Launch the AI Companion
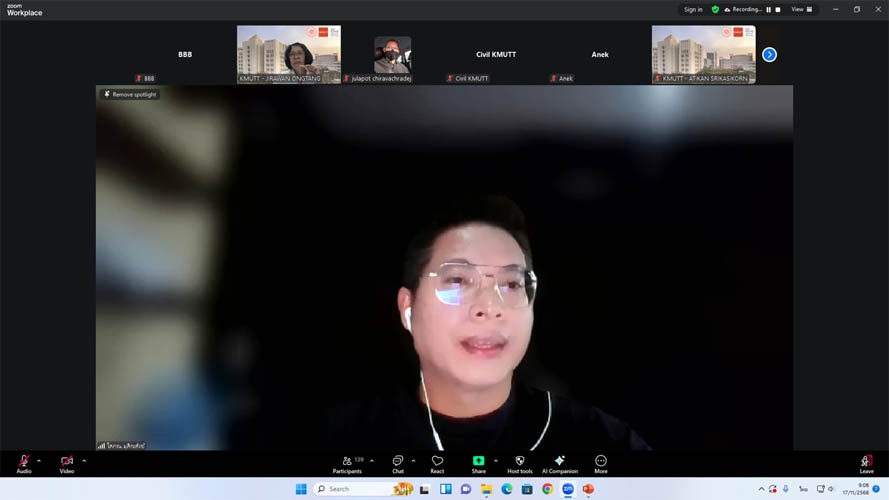Viewport: 889px width, 500px height. [560, 464]
